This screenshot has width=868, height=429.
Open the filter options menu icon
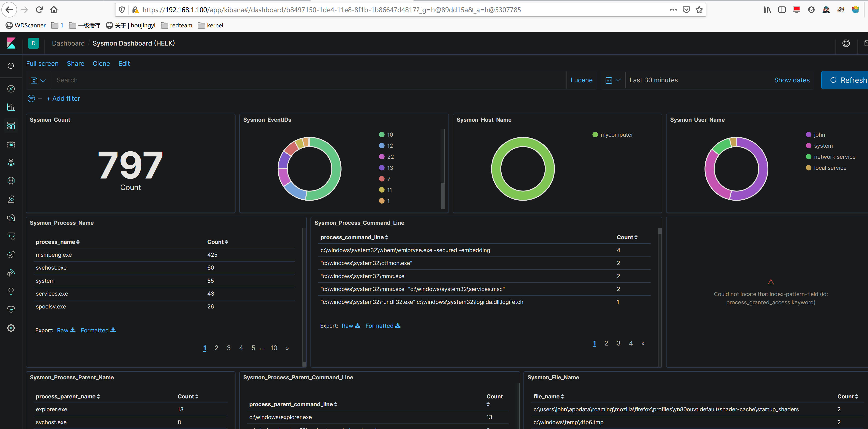coord(31,98)
